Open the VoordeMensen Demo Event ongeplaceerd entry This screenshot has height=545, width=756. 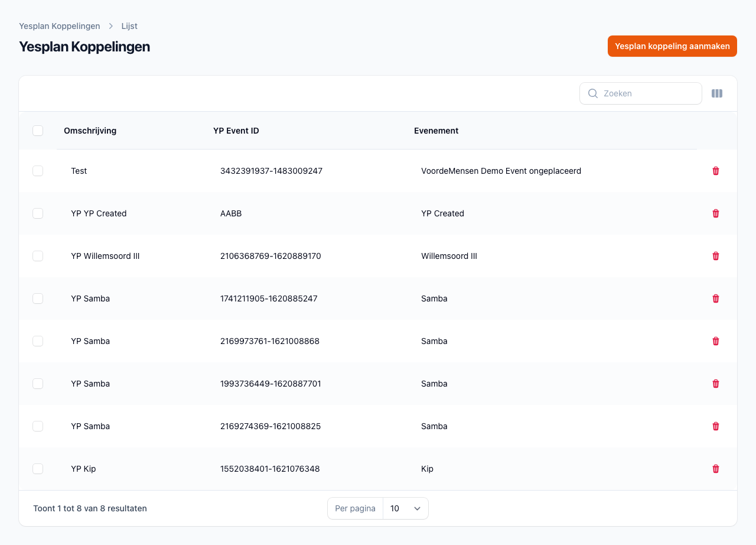501,171
